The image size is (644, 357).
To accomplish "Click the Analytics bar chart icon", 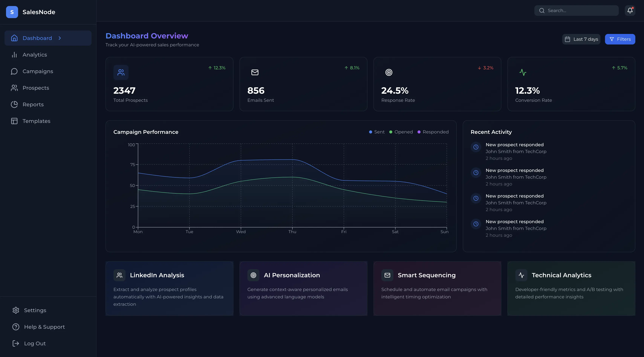I will coord(14,54).
